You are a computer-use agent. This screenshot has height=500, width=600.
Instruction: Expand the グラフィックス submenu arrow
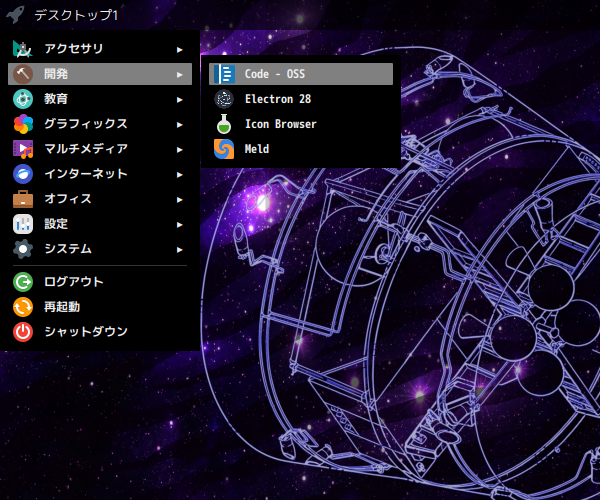[x=179, y=125]
